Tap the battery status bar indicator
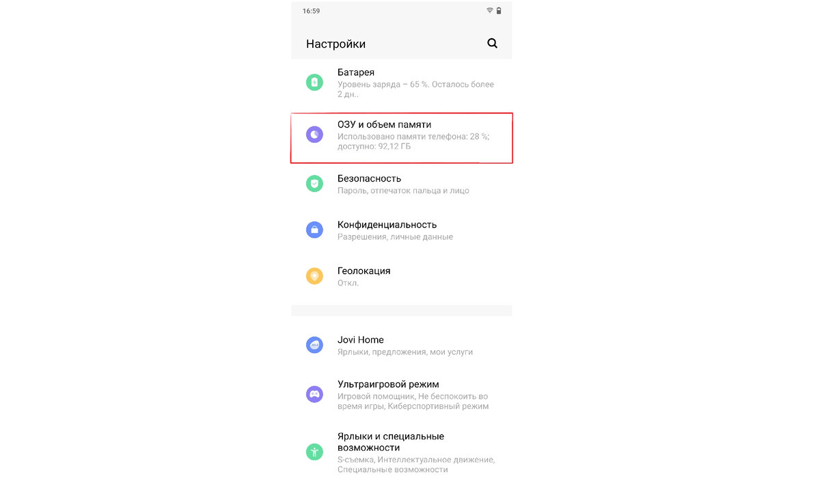This screenshot has height=504, width=820. (500, 11)
